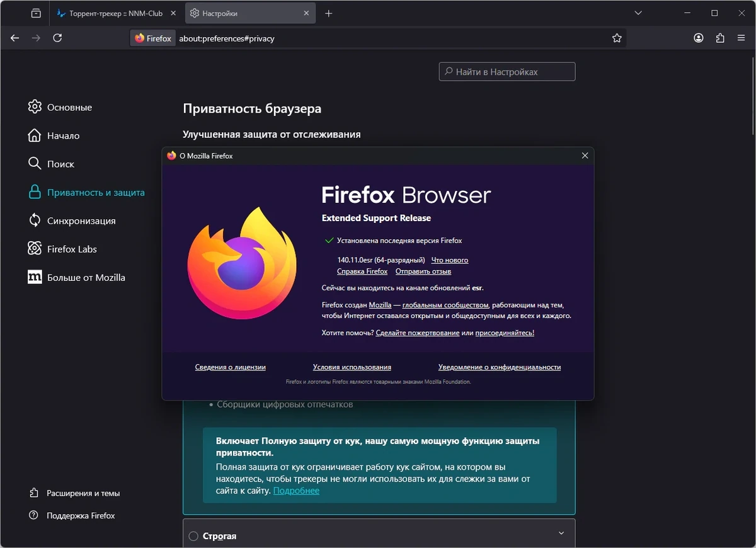The image size is (756, 548).
Task: Open the Что нового link
Action: [450, 260]
